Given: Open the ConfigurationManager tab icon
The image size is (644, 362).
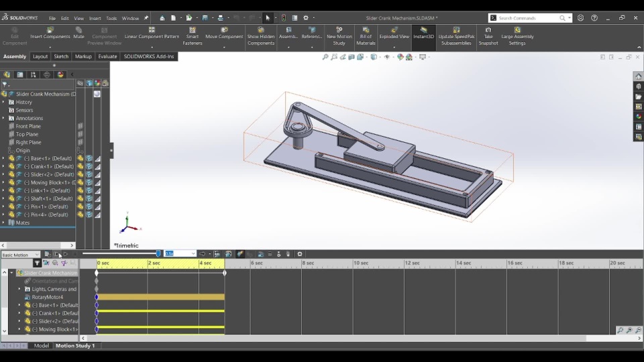Looking at the screenshot, I should coord(34,74).
